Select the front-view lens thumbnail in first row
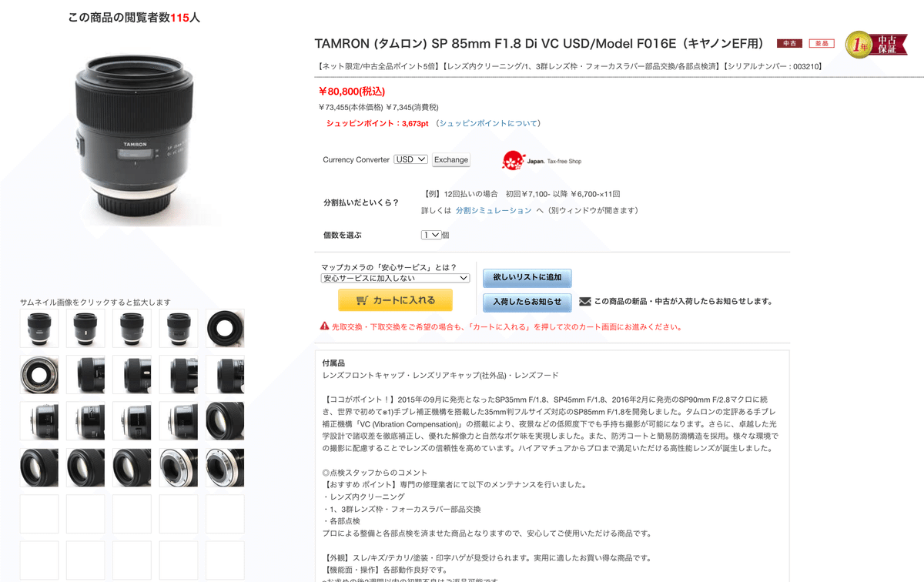Image resolution: width=924 pixels, height=582 pixels. [x=225, y=329]
